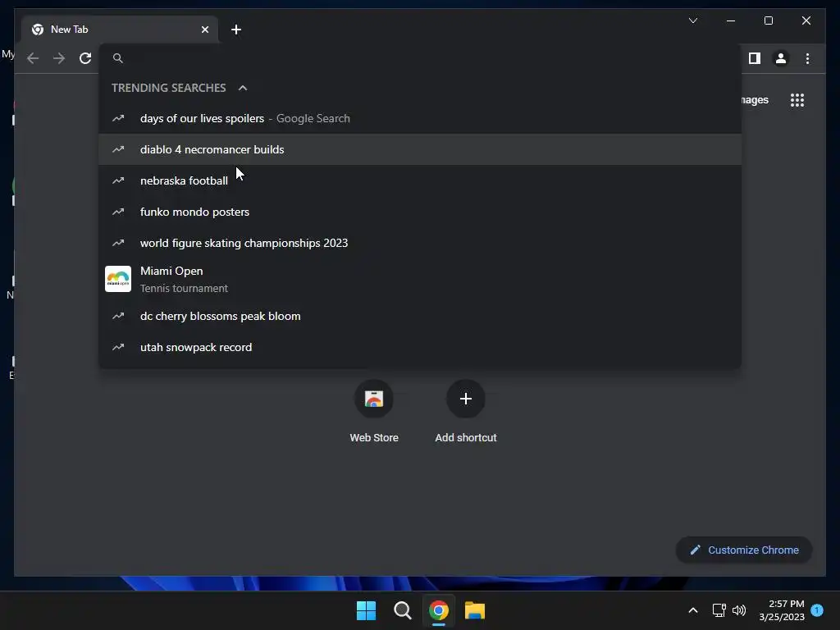Select 'world figure skating championships 2023' suggestion
840x630 pixels.
click(420, 243)
